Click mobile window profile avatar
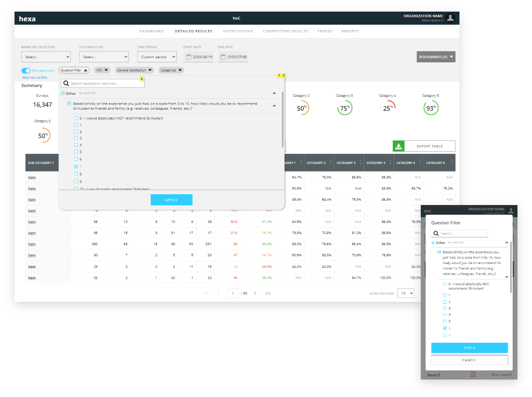Screen dimensions: 532x397 tap(511, 211)
